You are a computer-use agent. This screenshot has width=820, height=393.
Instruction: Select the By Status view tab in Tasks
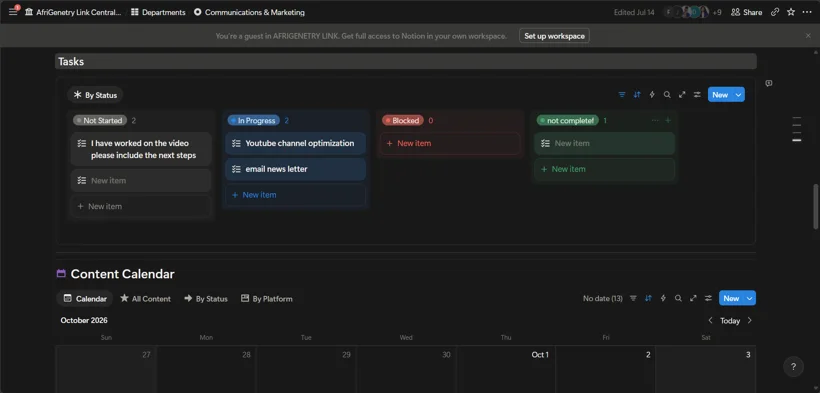tap(95, 95)
